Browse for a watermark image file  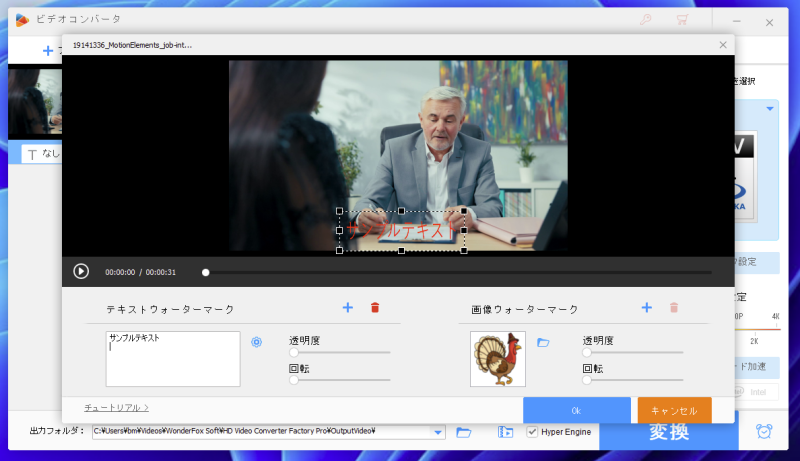(x=543, y=342)
